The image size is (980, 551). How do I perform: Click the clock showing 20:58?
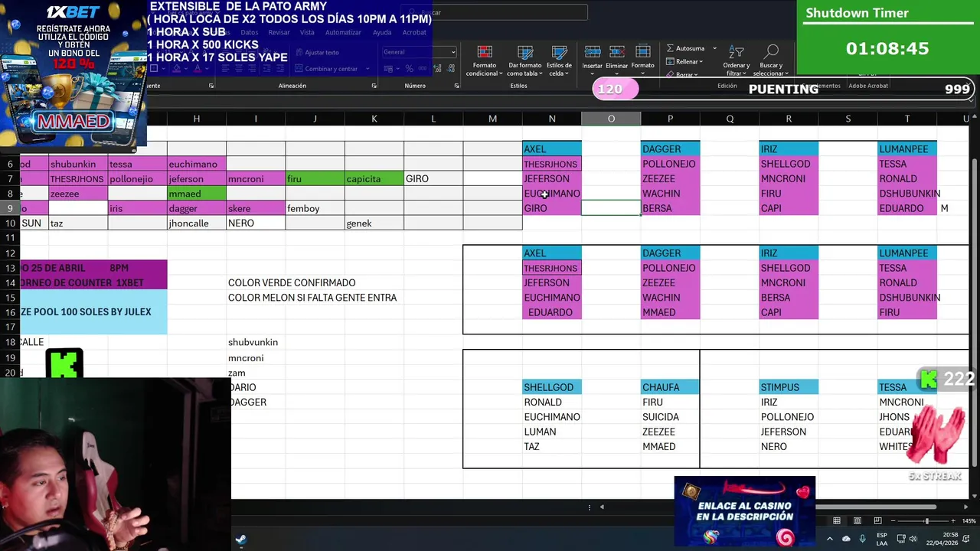(949, 535)
